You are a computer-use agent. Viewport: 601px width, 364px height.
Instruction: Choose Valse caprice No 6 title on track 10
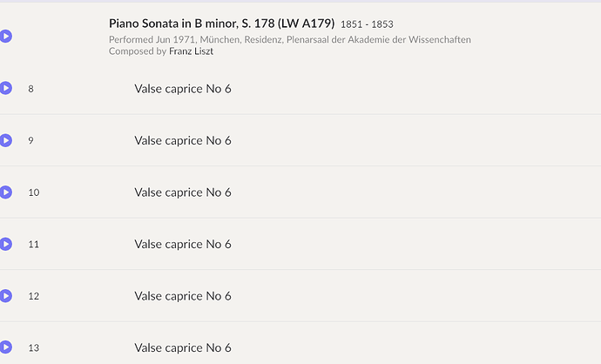point(183,192)
